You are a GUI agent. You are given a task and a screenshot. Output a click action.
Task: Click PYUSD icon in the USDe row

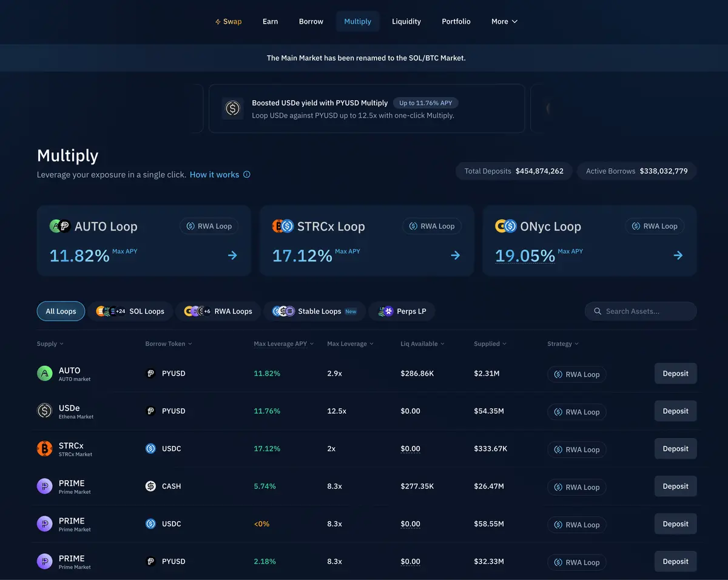click(x=151, y=411)
